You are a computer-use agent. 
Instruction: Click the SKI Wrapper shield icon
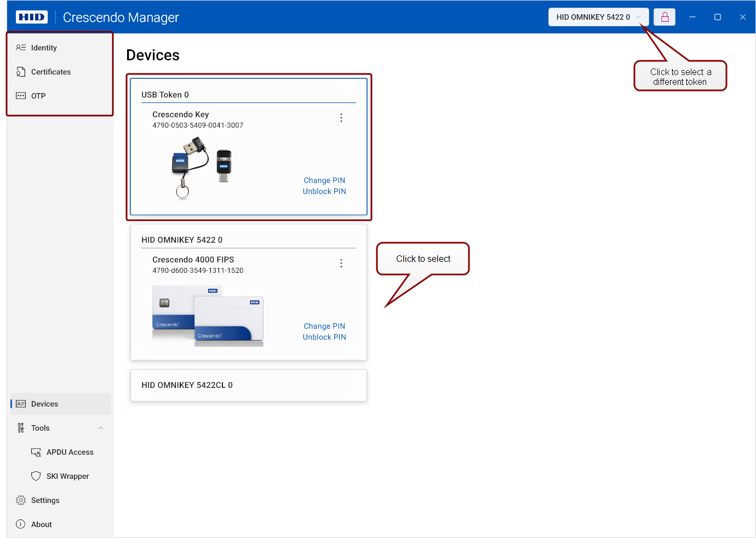tap(36, 476)
